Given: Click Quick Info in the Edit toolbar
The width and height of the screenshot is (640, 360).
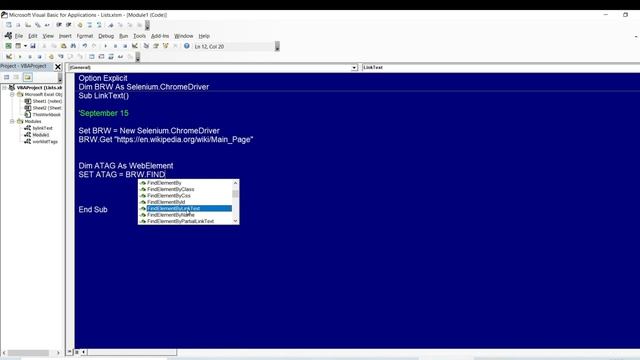Looking at the screenshot, I should tap(28, 25).
